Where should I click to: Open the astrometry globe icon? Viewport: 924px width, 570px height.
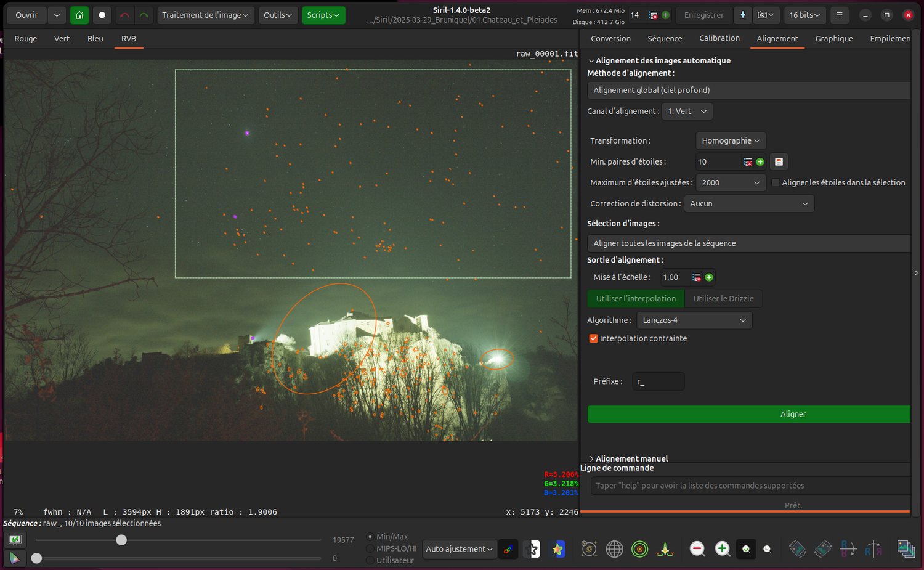(x=614, y=548)
